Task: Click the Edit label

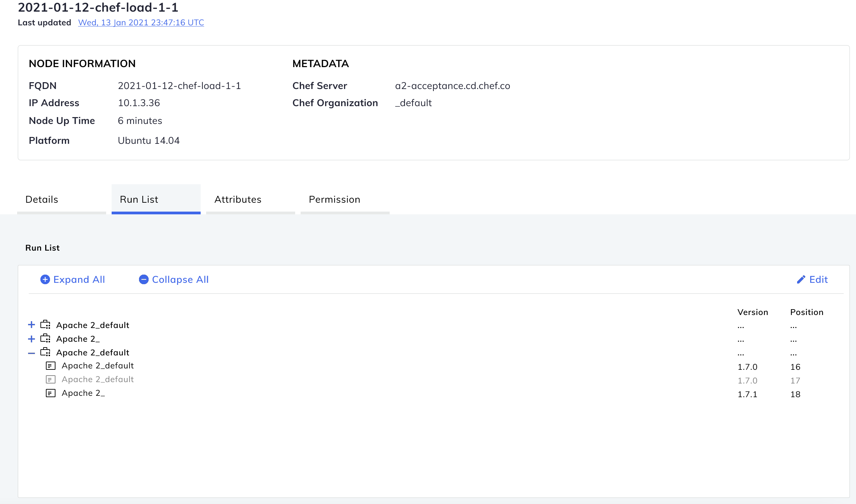Action: (819, 280)
